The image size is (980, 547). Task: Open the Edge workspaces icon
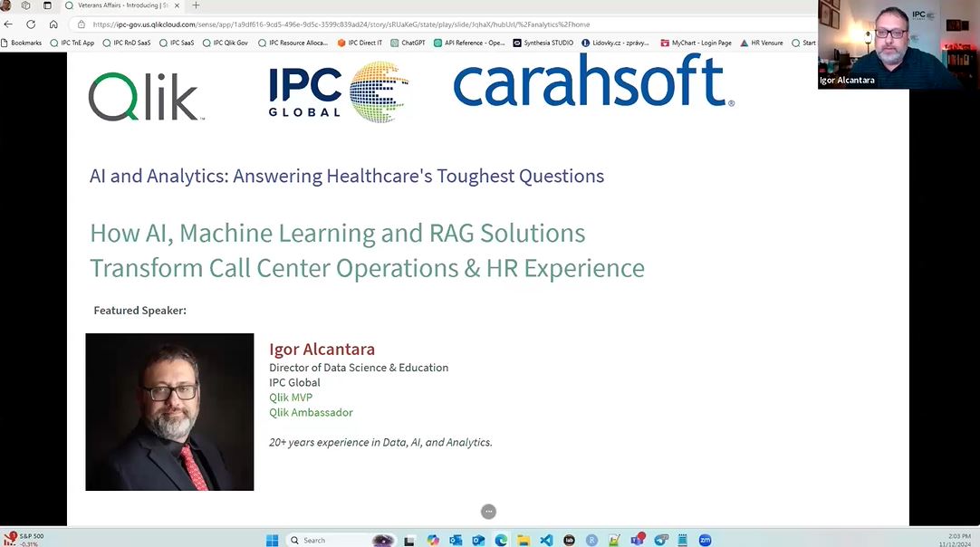[25, 5]
